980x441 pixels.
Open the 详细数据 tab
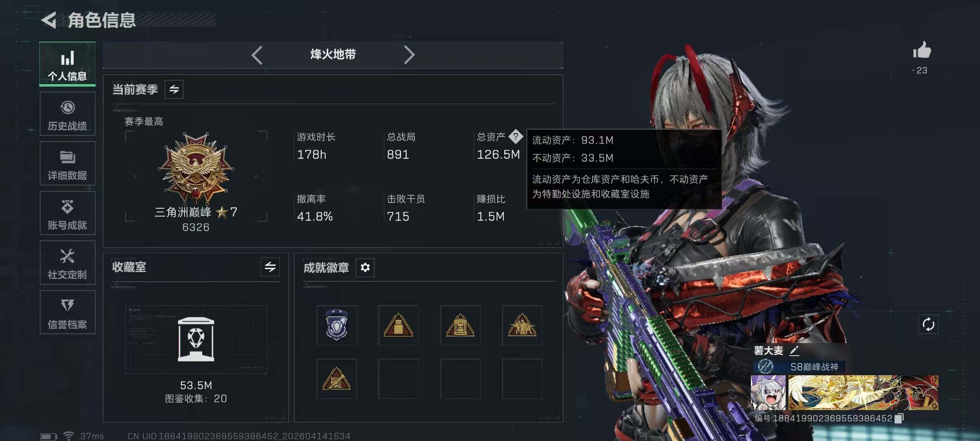[67, 163]
